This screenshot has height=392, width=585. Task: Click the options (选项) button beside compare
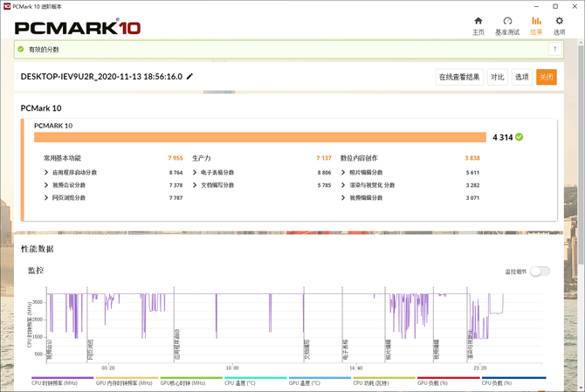pos(521,77)
